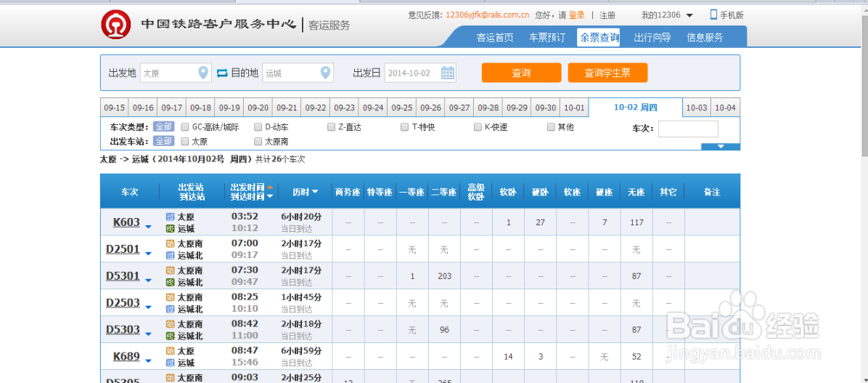Open the 信息服务 navigation tab
Viewport: 868px width, 383px height.
point(705,37)
